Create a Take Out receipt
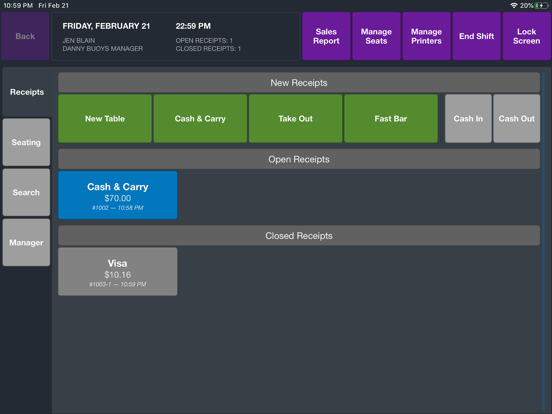This screenshot has width=552, height=414. (x=295, y=119)
